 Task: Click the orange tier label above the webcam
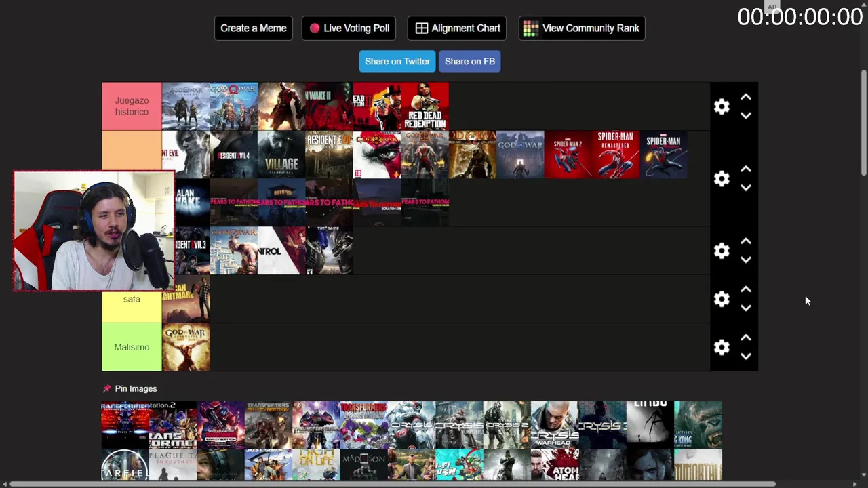click(132, 150)
